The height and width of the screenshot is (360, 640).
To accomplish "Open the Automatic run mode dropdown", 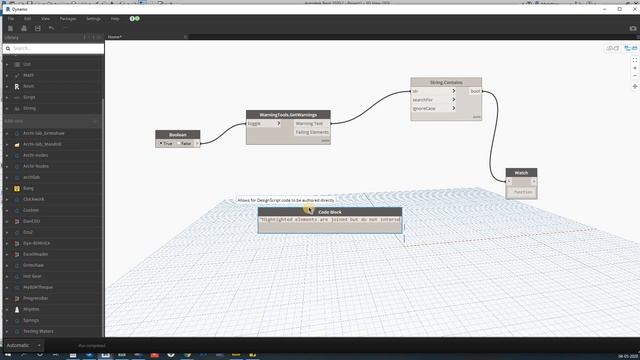I will 23,345.
